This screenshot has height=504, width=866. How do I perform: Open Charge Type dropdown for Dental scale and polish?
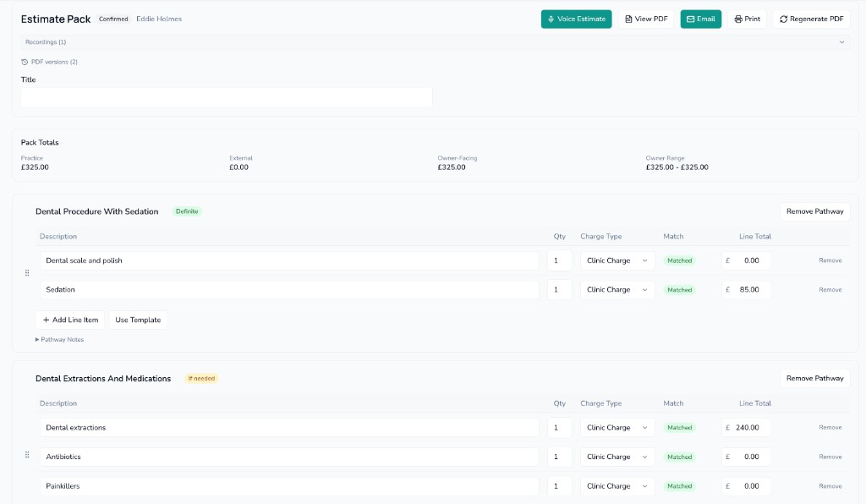coord(617,260)
